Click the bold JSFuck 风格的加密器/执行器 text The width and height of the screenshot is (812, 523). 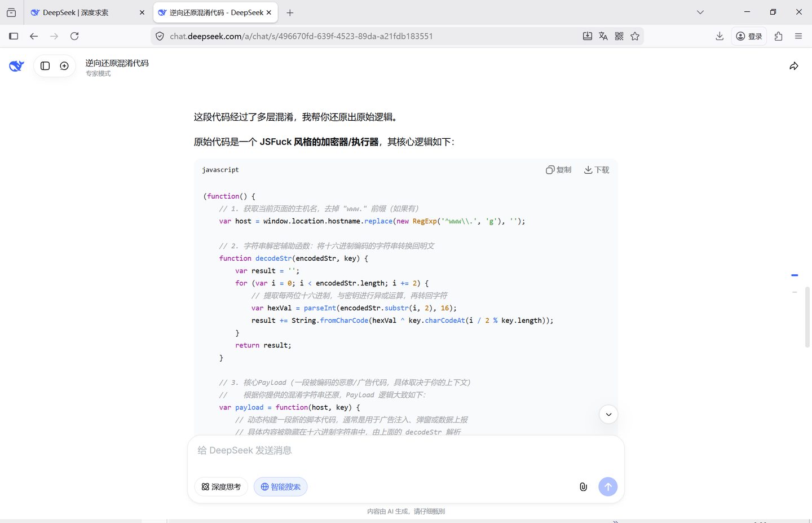pyautogui.click(x=319, y=142)
